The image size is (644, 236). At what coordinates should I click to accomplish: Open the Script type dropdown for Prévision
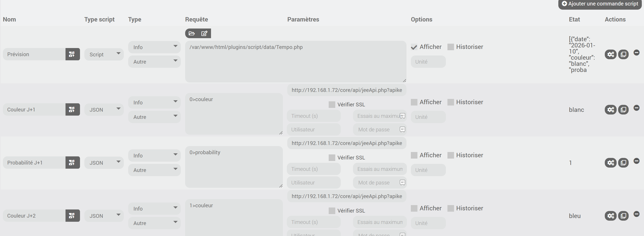[104, 54]
